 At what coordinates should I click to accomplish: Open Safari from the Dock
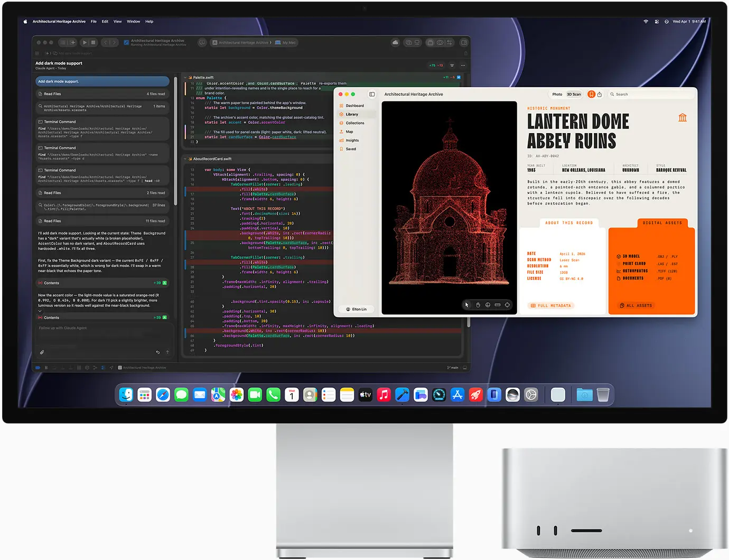(163, 395)
